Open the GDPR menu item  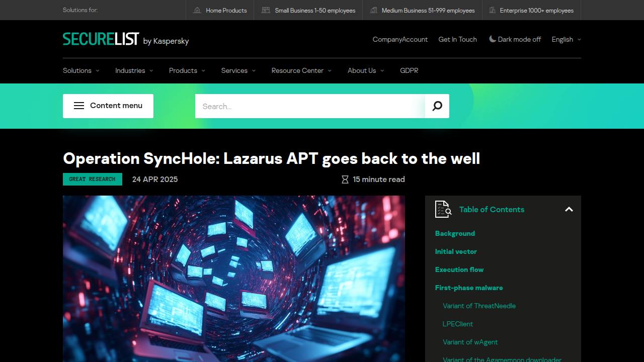pos(409,70)
